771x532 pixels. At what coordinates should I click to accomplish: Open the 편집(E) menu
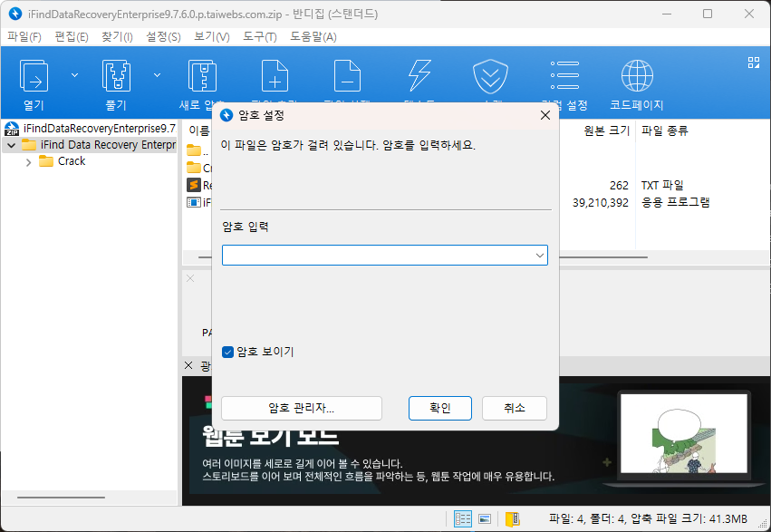(x=72, y=37)
